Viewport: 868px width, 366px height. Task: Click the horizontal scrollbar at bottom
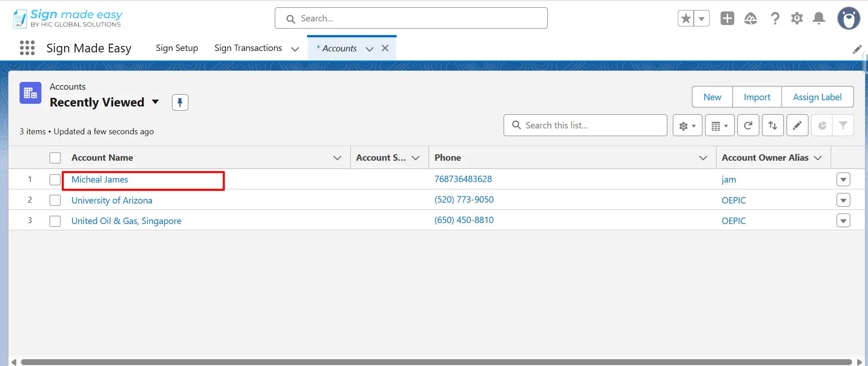point(437,362)
